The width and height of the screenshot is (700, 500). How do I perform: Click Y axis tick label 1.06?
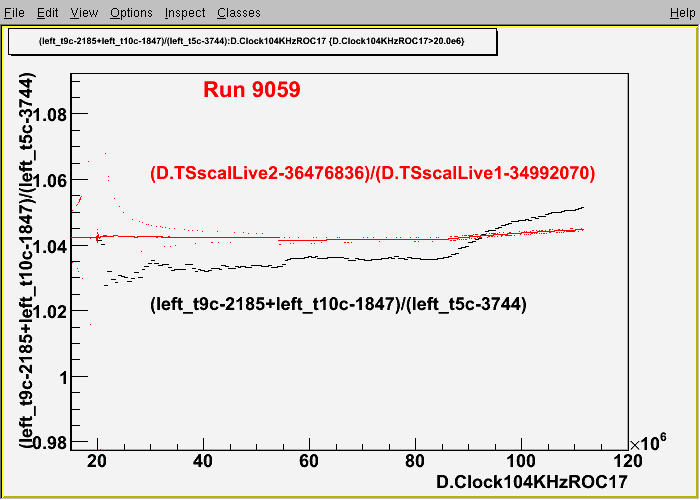(x=52, y=180)
